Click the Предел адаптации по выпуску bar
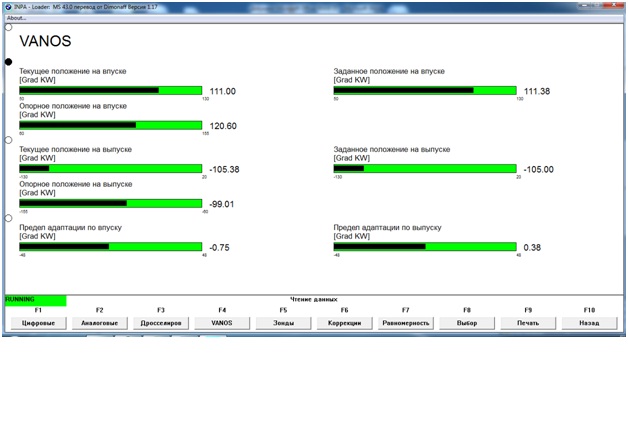Screen dimensions: 628x430 coord(425,247)
